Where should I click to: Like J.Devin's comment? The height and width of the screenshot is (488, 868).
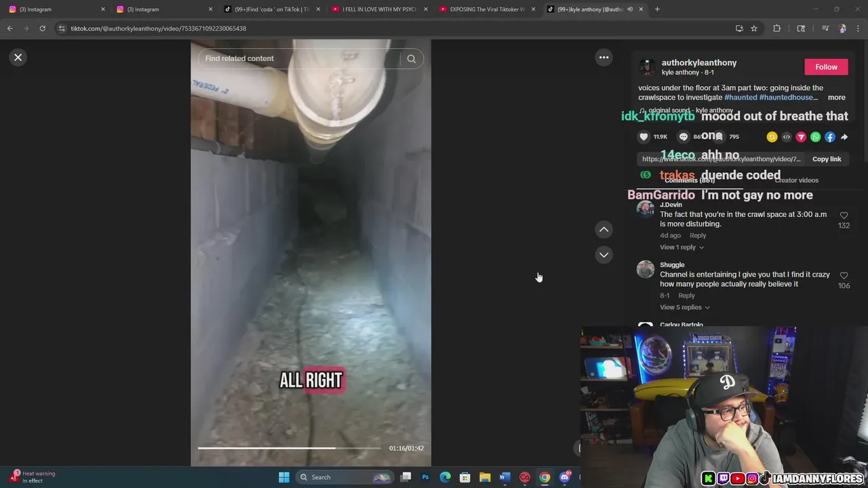click(844, 216)
